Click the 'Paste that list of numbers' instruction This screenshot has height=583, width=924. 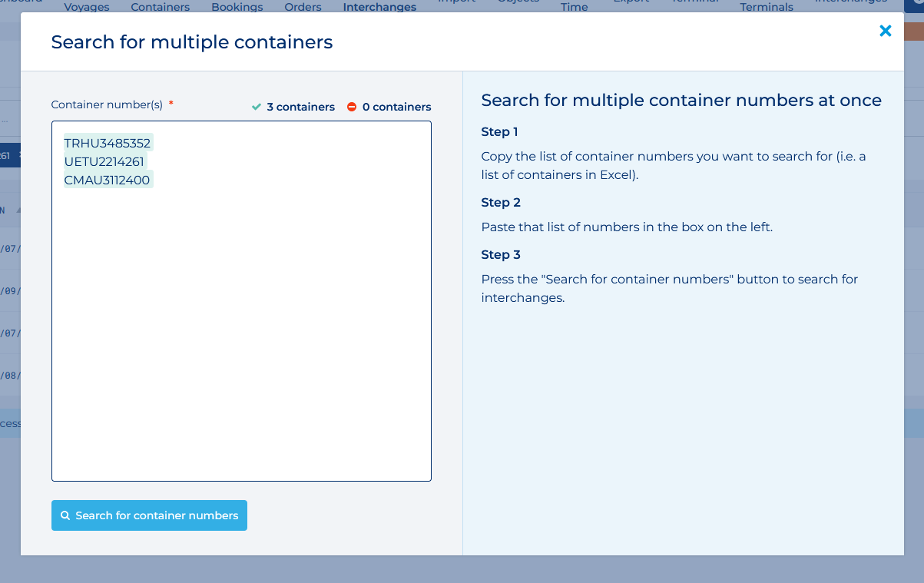[x=627, y=227]
